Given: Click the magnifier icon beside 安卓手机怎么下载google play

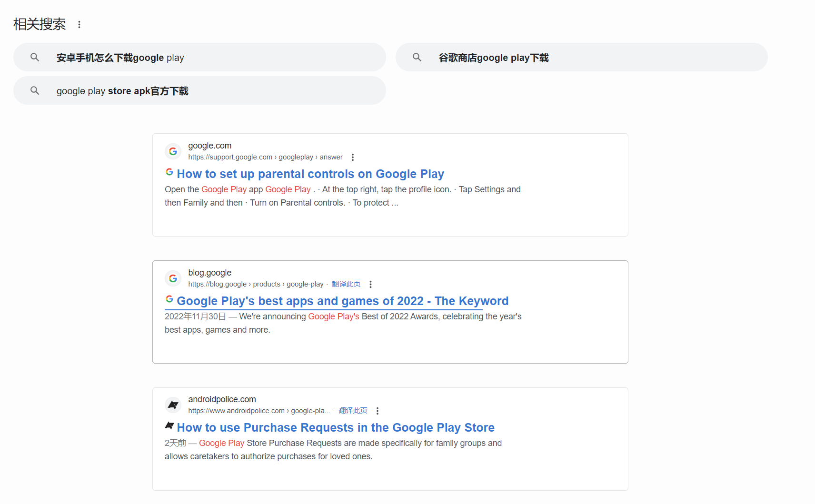Looking at the screenshot, I should [35, 57].
